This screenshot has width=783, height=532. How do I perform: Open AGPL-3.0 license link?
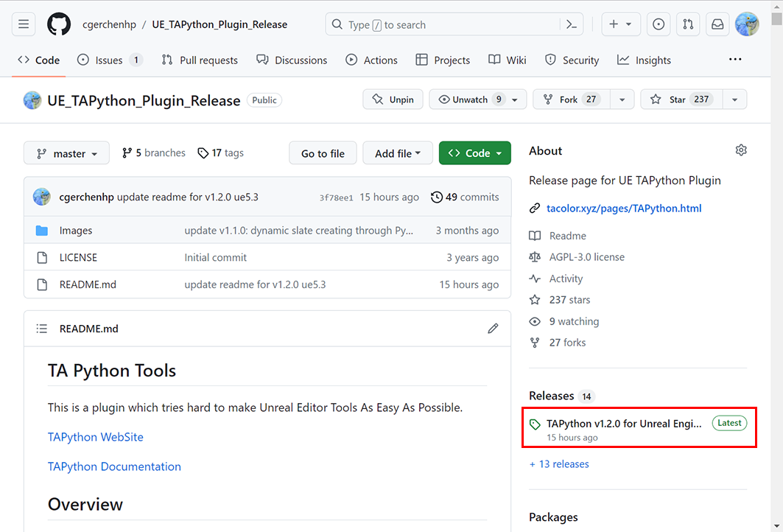587,256
